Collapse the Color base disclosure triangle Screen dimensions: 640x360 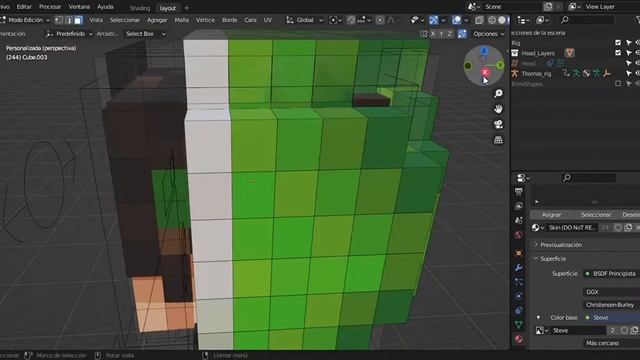coord(538,318)
